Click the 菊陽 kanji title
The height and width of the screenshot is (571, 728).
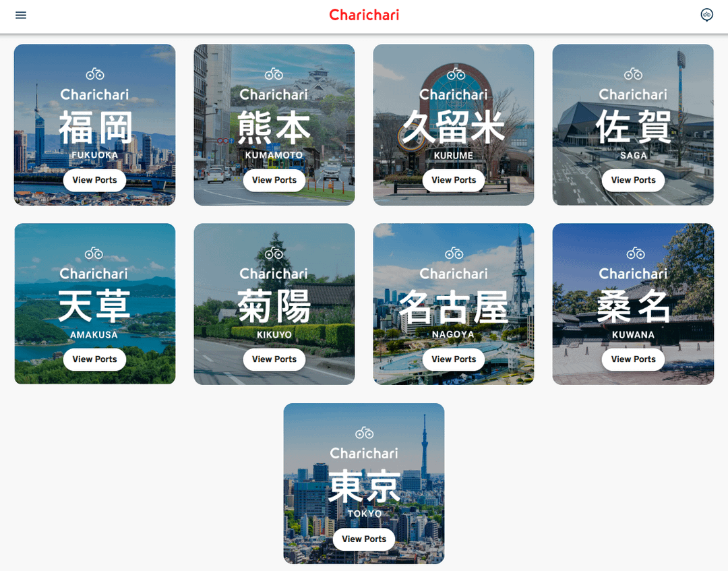point(274,306)
